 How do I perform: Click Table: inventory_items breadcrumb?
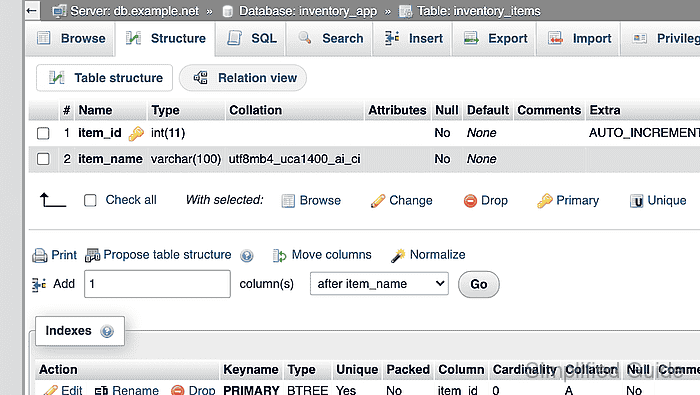(479, 11)
